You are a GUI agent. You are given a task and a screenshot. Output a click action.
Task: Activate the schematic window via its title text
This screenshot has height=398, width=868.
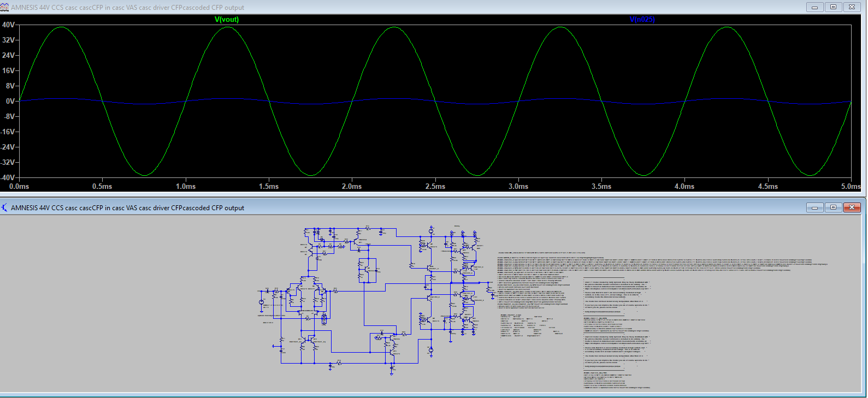(x=127, y=208)
